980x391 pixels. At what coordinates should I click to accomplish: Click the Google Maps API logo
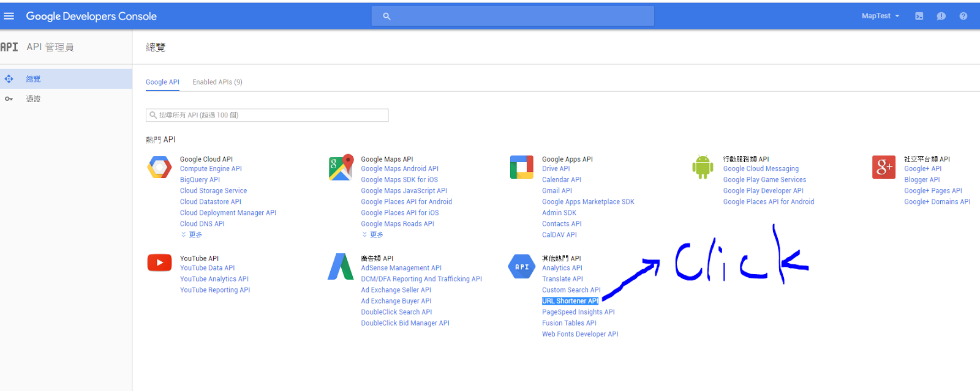[x=341, y=167]
